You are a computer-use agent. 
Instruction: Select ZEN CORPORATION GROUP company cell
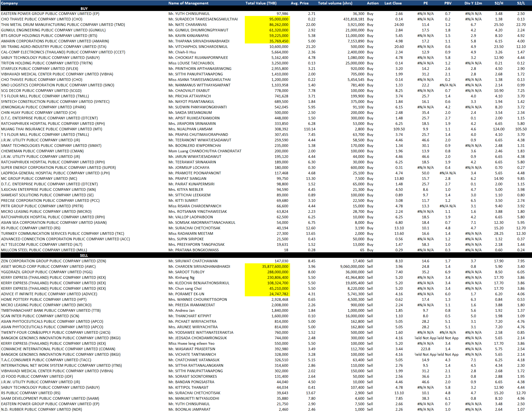pyautogui.click(x=53, y=261)
